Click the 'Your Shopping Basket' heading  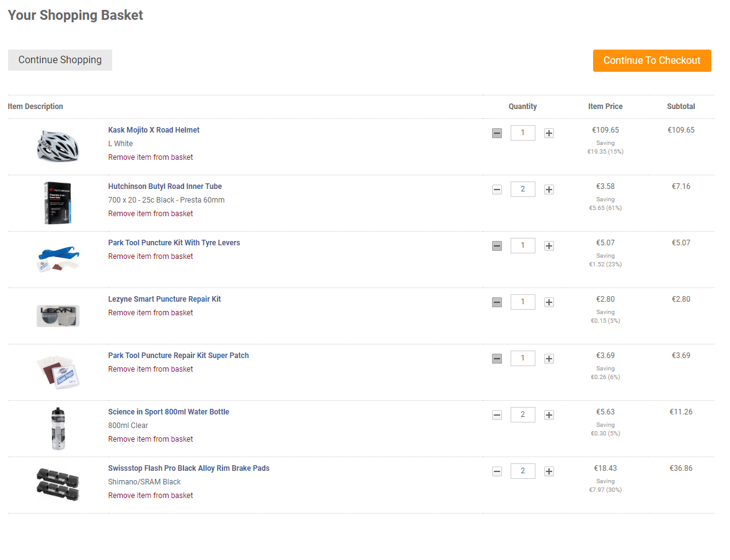point(76,15)
